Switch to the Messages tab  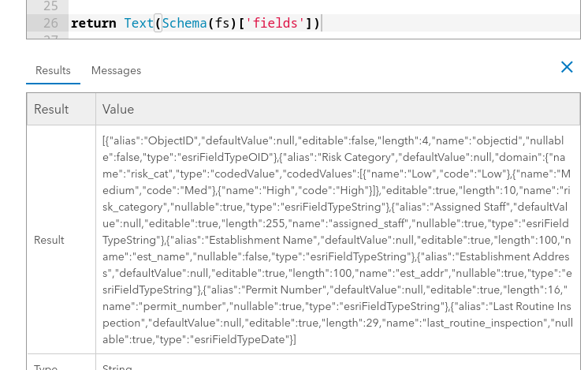[x=116, y=70]
